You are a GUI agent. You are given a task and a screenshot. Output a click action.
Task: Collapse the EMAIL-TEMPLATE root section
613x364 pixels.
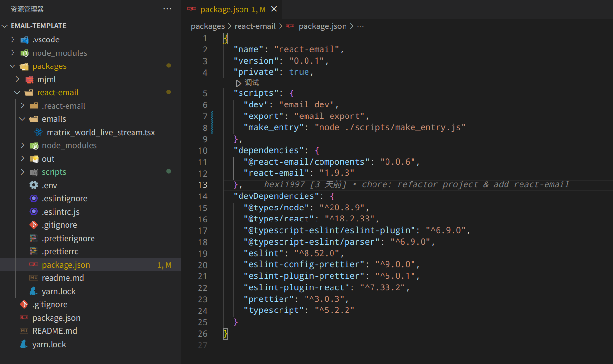[5, 26]
